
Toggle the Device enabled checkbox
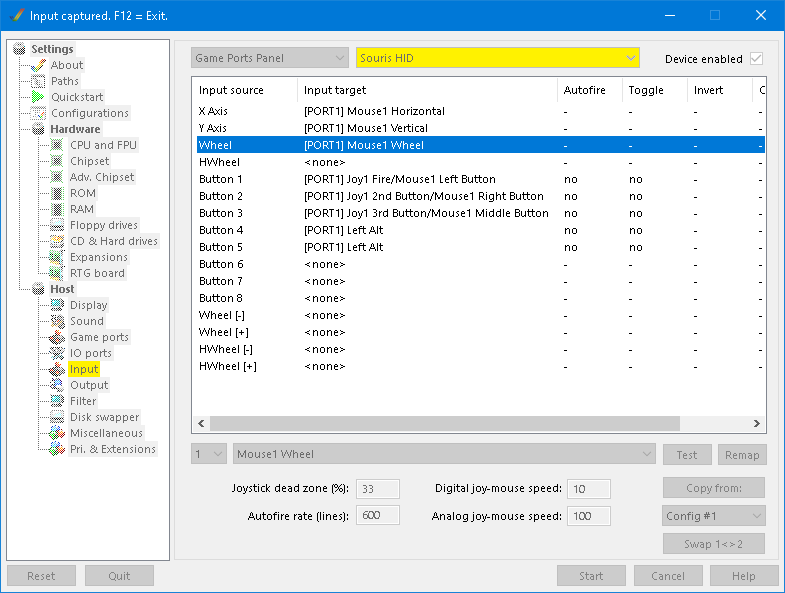(x=756, y=59)
